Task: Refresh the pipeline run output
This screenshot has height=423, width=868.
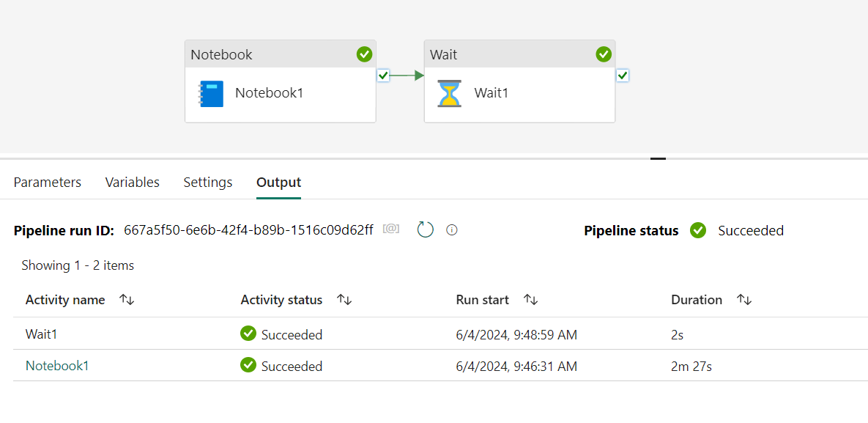Action: point(425,229)
